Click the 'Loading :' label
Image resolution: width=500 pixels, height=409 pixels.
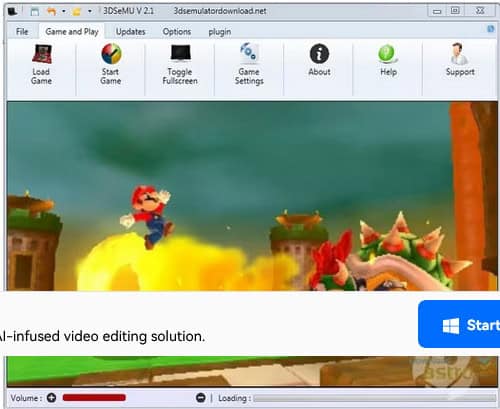click(x=234, y=398)
